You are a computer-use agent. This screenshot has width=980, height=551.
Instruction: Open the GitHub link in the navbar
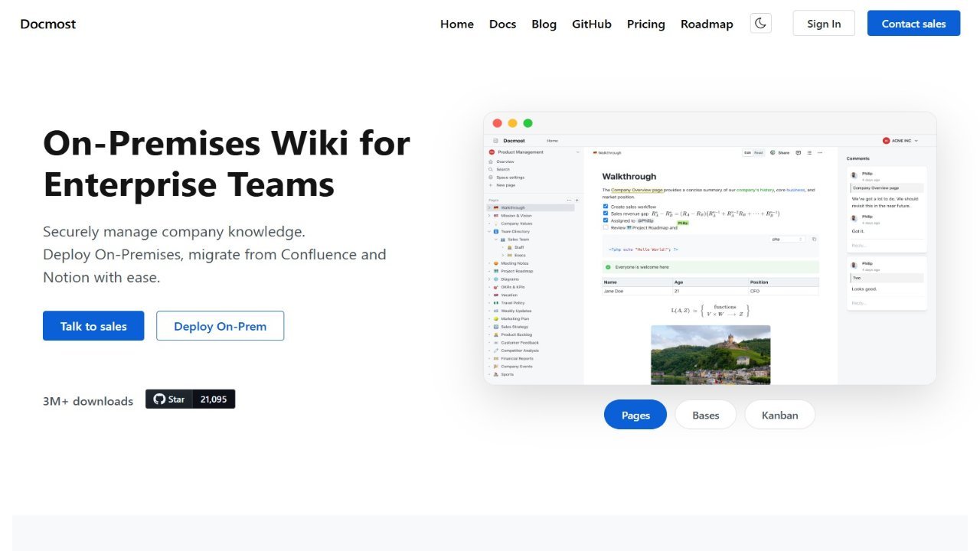592,24
